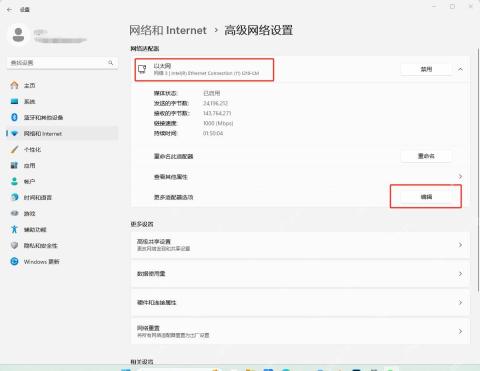Select 网络和 Internet in the sidebar
Viewport: 480px width, 371px height.
[x=62, y=133]
